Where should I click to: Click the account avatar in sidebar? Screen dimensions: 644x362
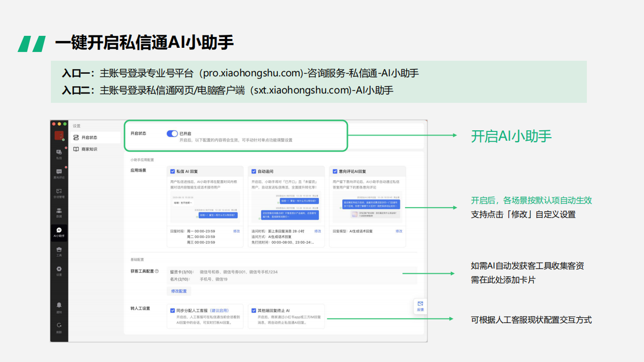[59, 136]
